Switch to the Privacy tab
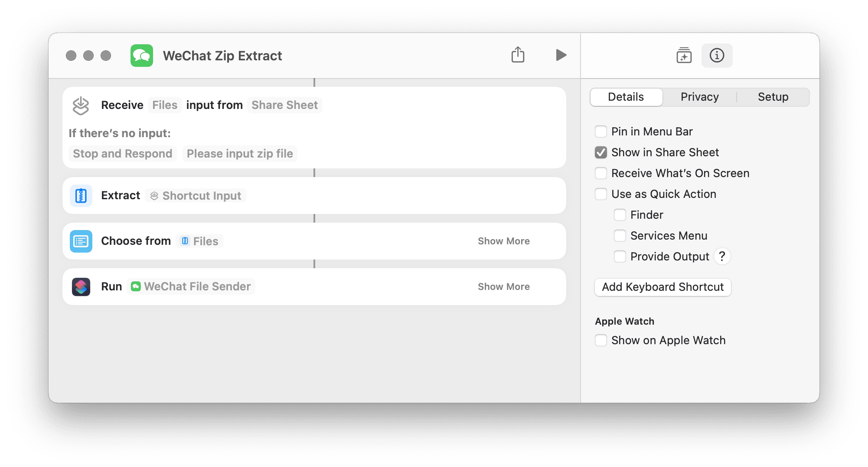This screenshot has height=467, width=868. [x=700, y=97]
